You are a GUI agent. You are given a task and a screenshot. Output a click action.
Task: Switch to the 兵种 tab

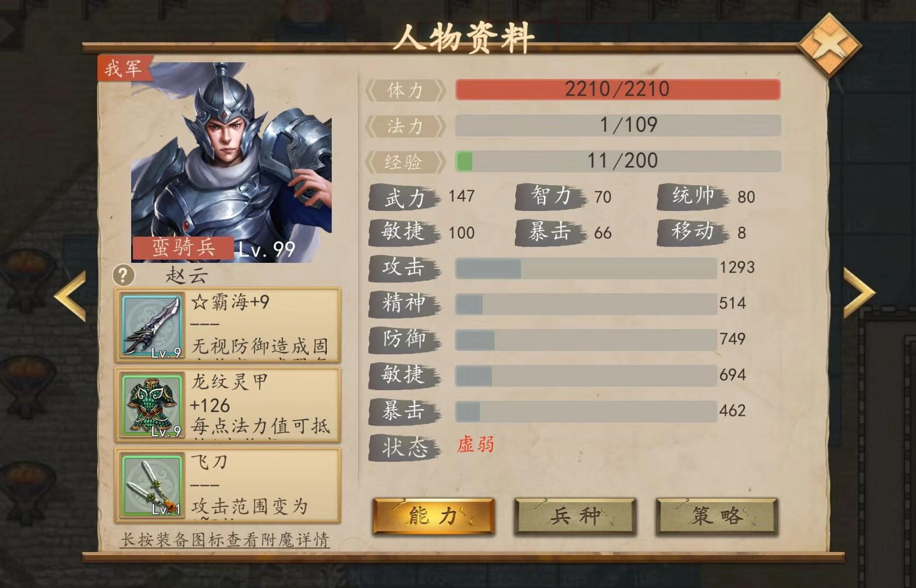coord(575,516)
